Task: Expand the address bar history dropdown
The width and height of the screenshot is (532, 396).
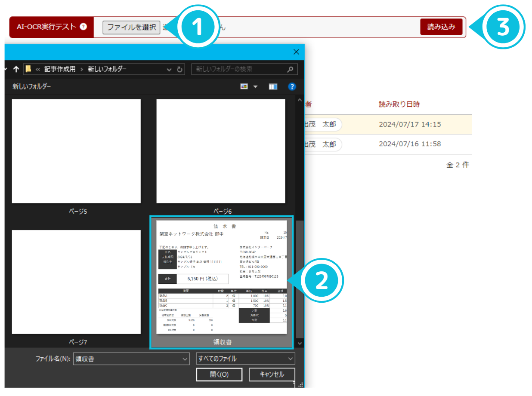Action: 169,69
